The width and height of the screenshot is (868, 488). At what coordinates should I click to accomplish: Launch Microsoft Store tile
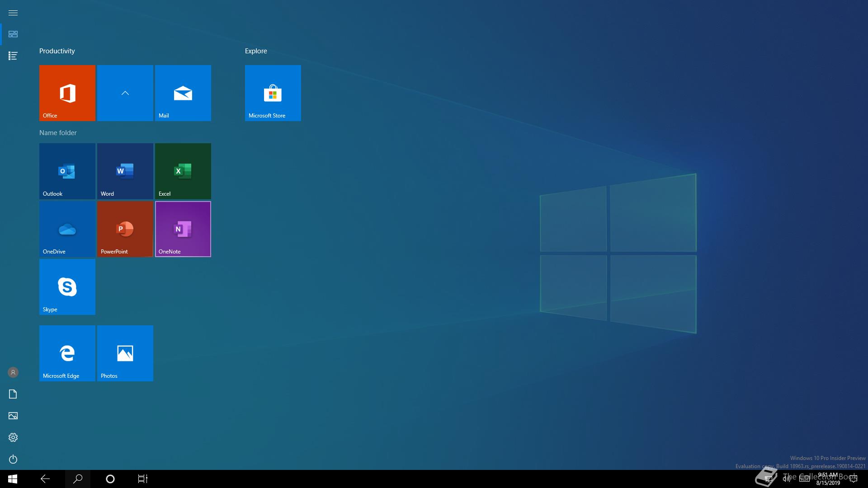273,93
